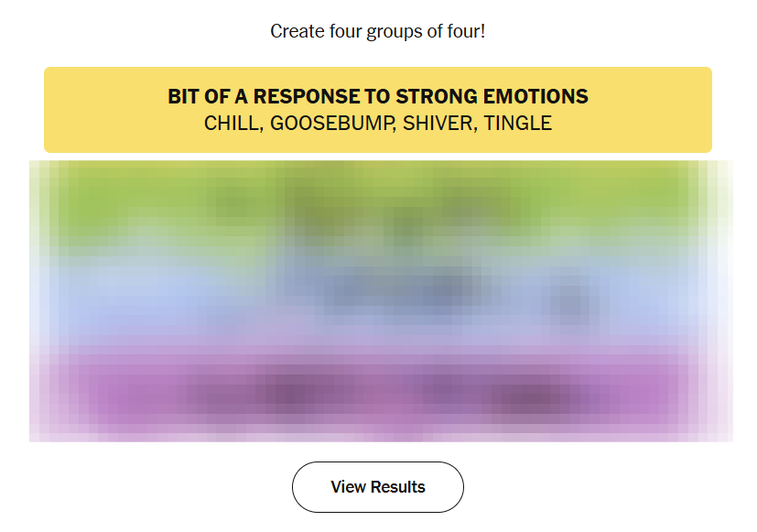Click the word "View" on the bottom button
This screenshot has width=757, height=532.
348,487
